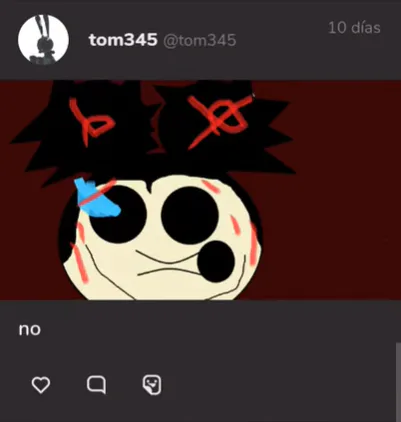Add a sticker reaction to the post
The width and height of the screenshot is (401, 422).
point(152,385)
